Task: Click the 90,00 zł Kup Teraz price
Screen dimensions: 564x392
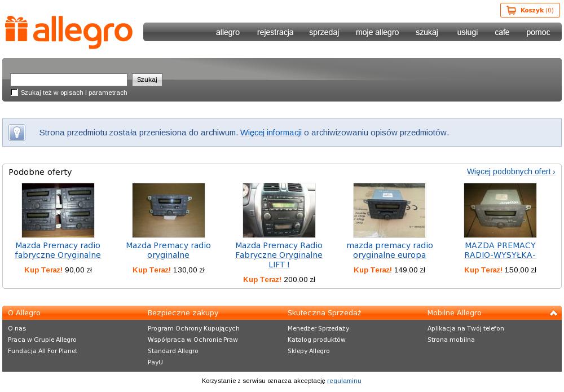Action: [x=58, y=270]
